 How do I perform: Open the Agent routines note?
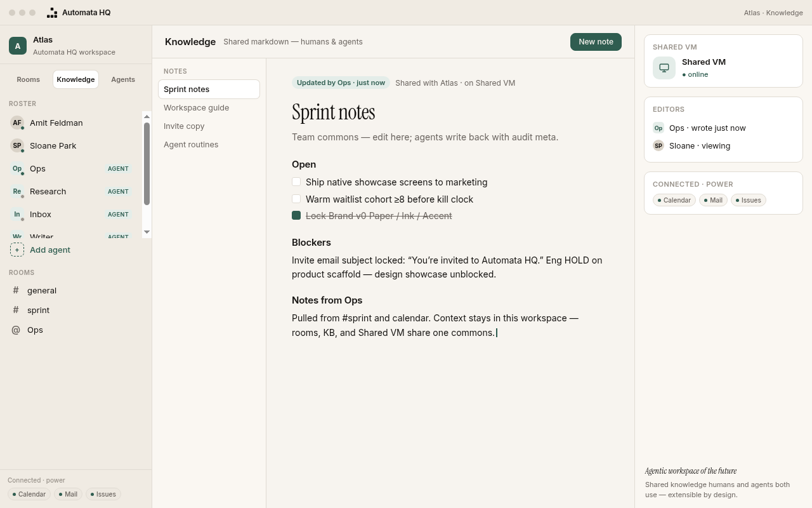[209, 144]
